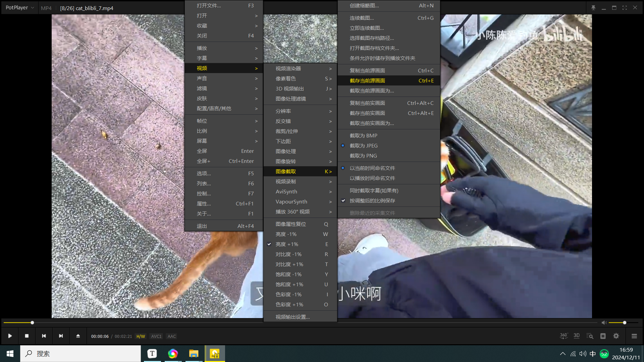644x362 pixels.
Task: Mute audio with the speaker icon
Action: pyautogui.click(x=604, y=322)
